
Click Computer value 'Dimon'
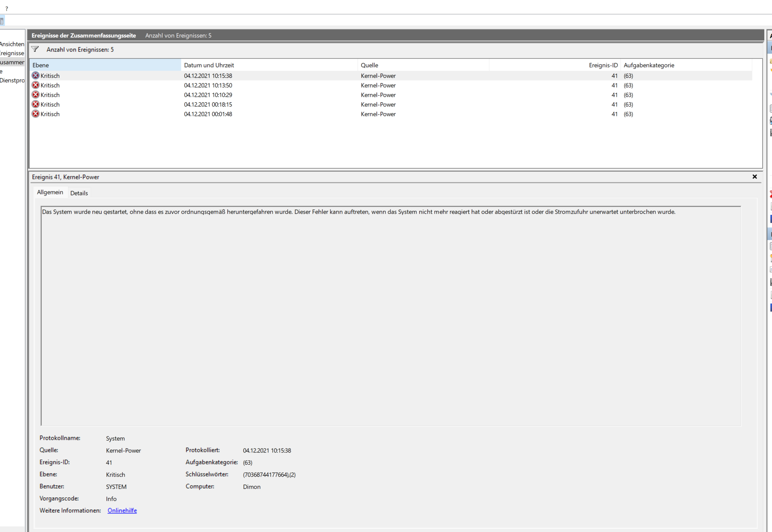[252, 487]
